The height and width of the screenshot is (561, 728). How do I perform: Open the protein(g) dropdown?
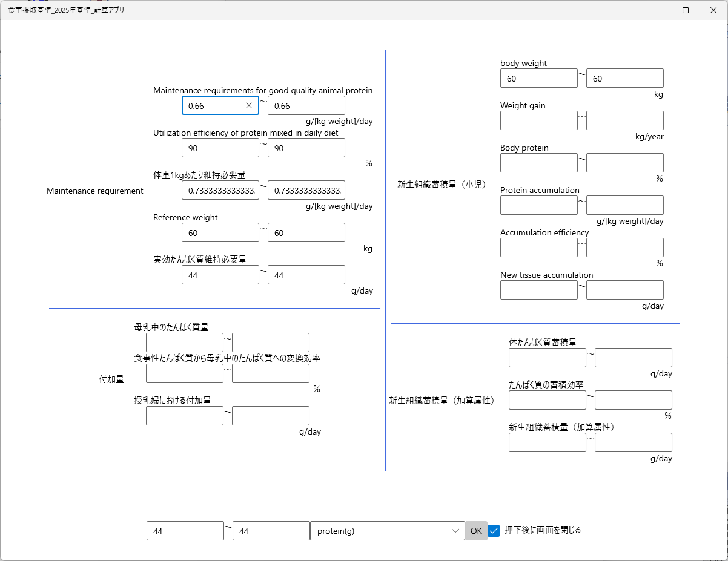click(388, 531)
